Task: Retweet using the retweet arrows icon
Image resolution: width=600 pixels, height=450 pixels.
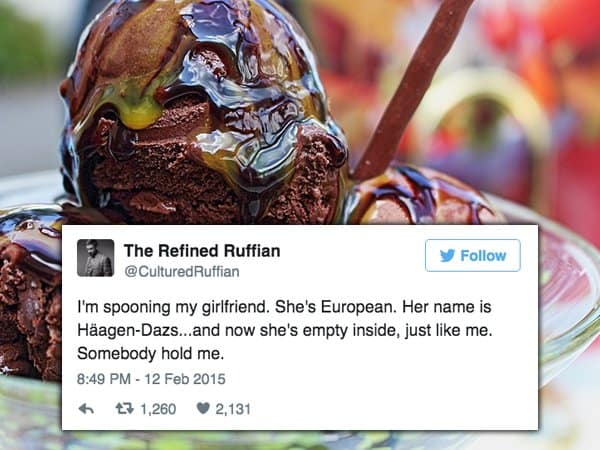Action: coord(125,409)
